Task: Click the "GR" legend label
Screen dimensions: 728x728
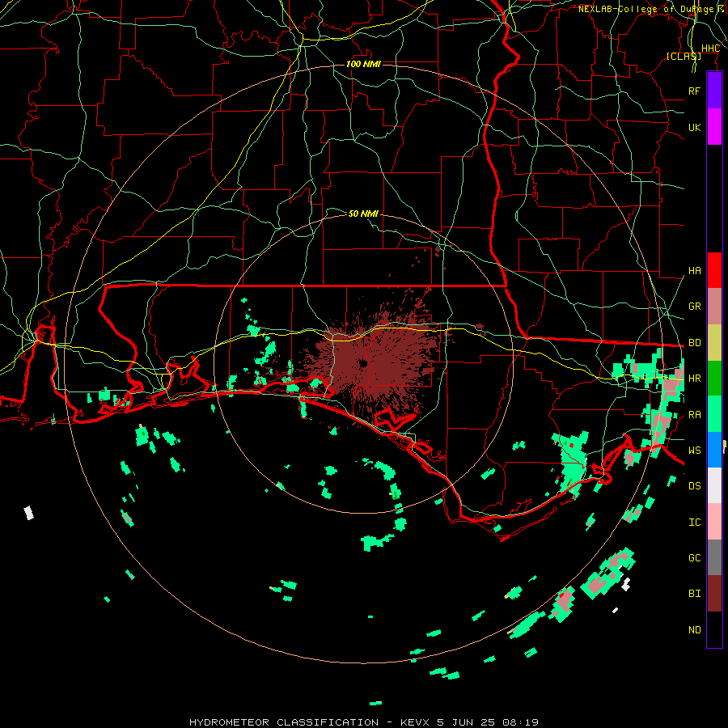Action: pos(695,307)
